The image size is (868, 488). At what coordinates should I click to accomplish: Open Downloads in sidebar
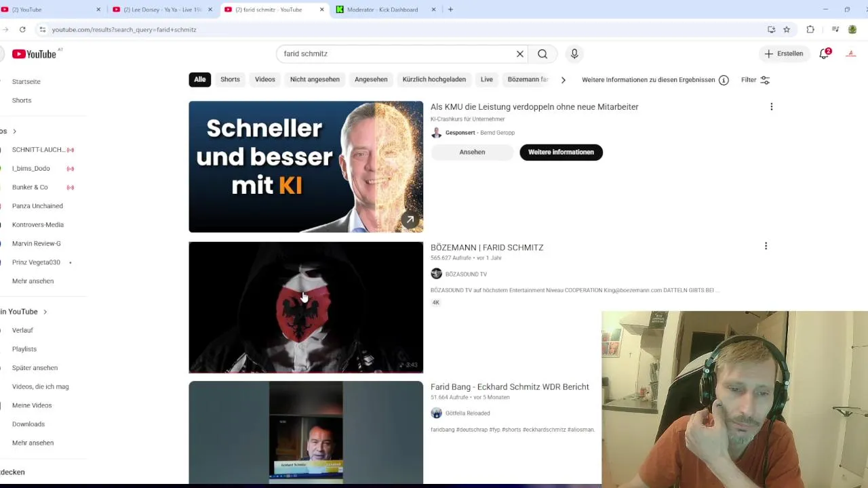[28, 424]
